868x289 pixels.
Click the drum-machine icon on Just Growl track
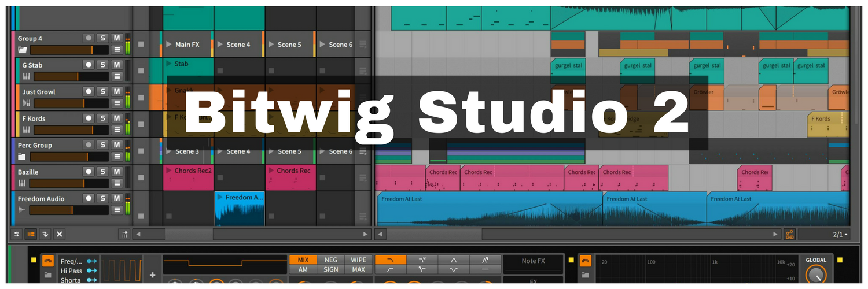[26, 103]
